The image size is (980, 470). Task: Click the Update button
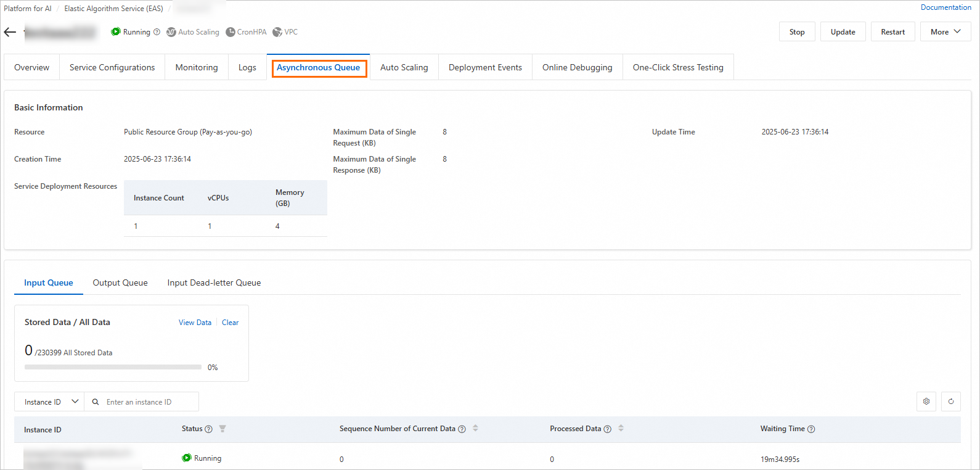click(843, 32)
